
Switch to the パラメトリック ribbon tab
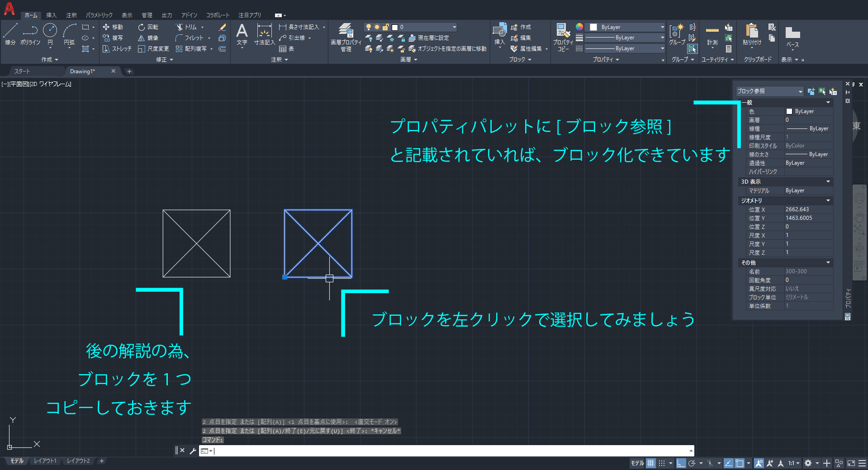pyautogui.click(x=99, y=14)
